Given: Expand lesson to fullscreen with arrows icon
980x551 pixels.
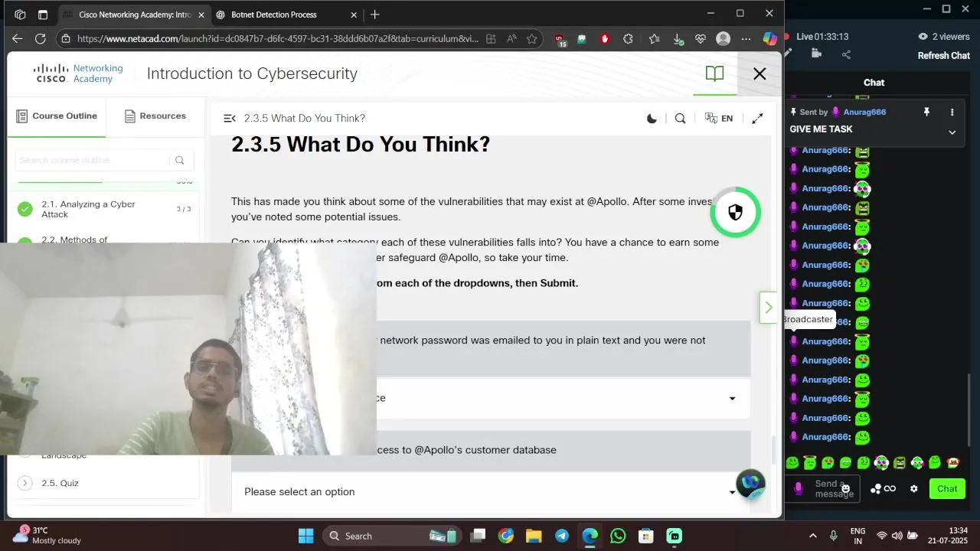Looking at the screenshot, I should pos(757,119).
